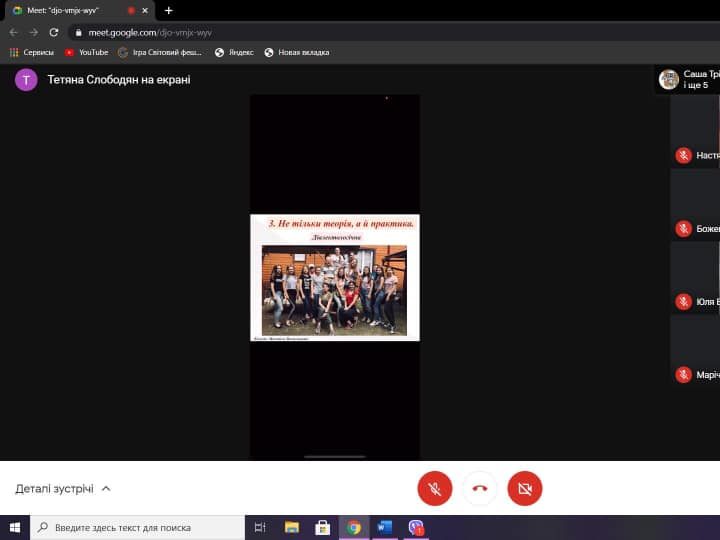Open Word from the taskbar
This screenshot has width=720, height=540.
pos(384,528)
